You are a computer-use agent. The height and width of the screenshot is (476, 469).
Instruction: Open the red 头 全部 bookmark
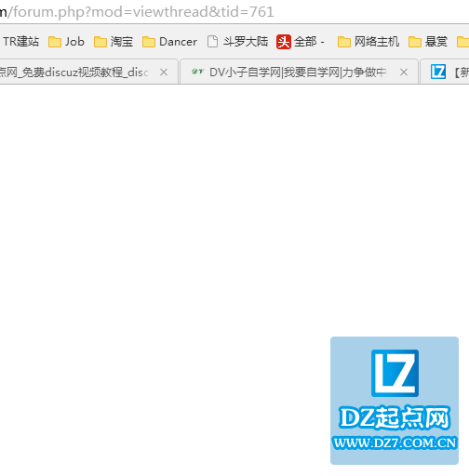[301, 42]
